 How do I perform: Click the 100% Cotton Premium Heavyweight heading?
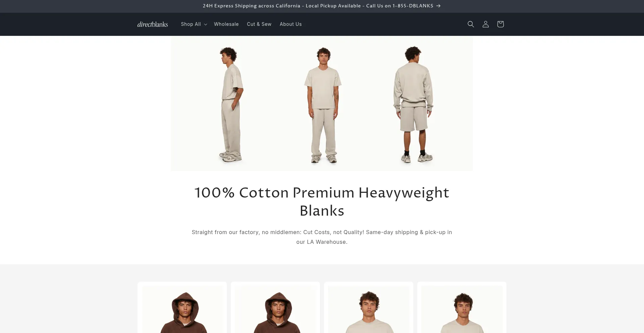point(322,202)
